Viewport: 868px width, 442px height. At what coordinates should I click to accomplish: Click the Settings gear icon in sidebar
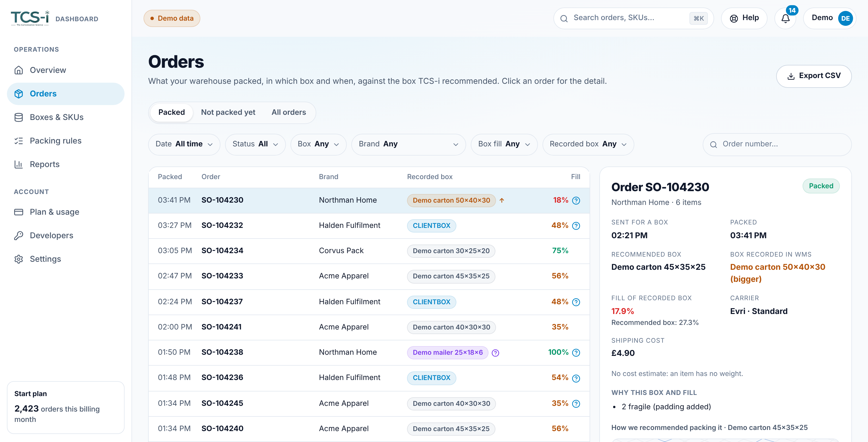19,259
